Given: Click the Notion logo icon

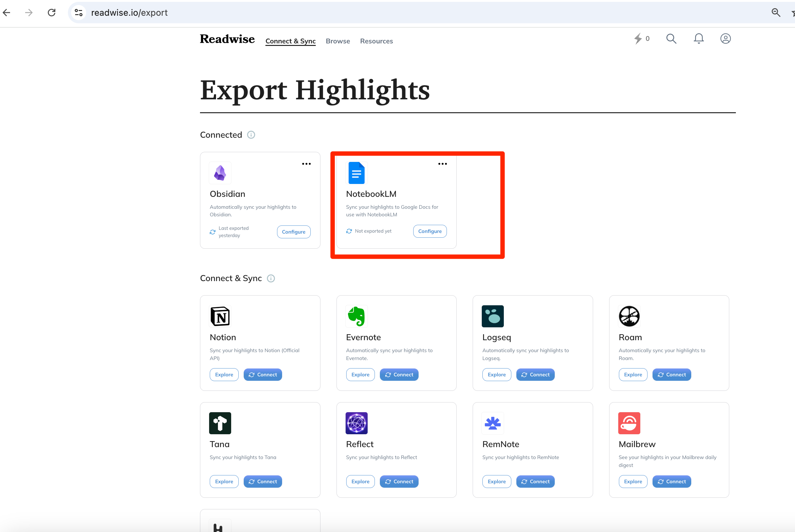Looking at the screenshot, I should pos(220,316).
